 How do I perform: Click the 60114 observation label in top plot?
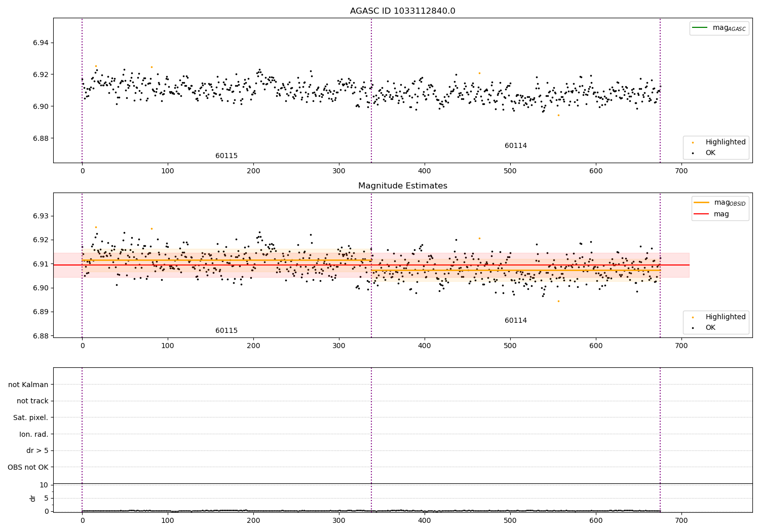[516, 146]
